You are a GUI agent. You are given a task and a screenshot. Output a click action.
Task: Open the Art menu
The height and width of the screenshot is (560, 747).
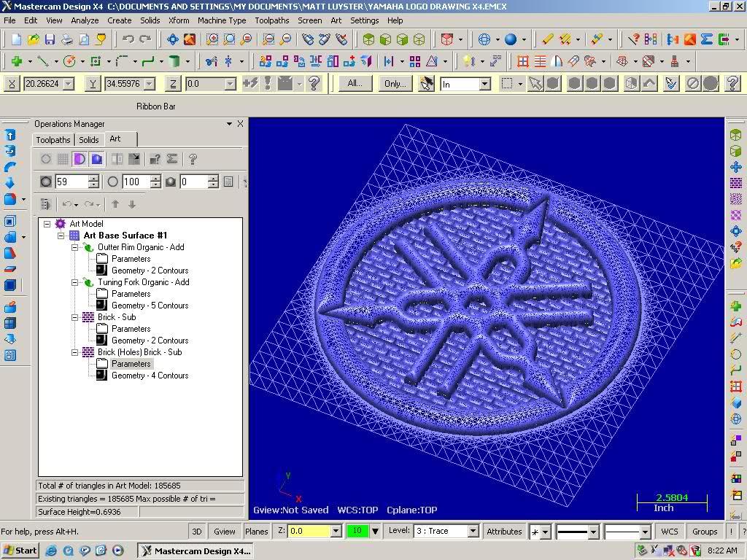click(x=336, y=20)
